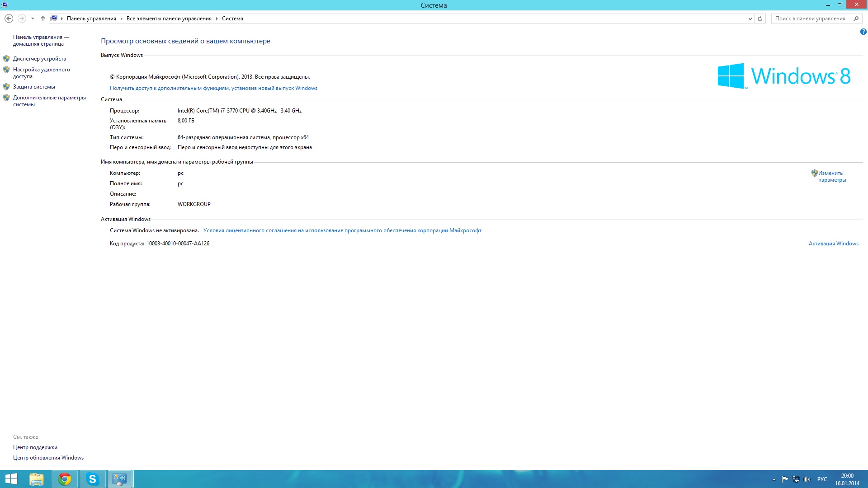Expand the recent locations dropdown arrow

pos(33,19)
